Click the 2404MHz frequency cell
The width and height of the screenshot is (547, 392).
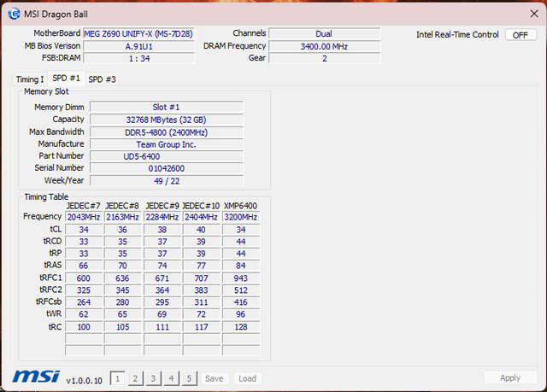pyautogui.click(x=202, y=217)
